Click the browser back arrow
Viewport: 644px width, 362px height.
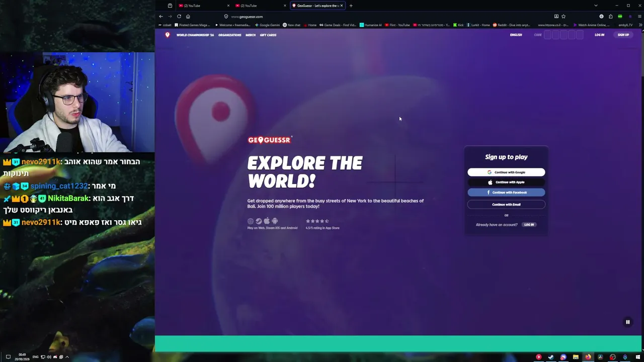point(161,16)
